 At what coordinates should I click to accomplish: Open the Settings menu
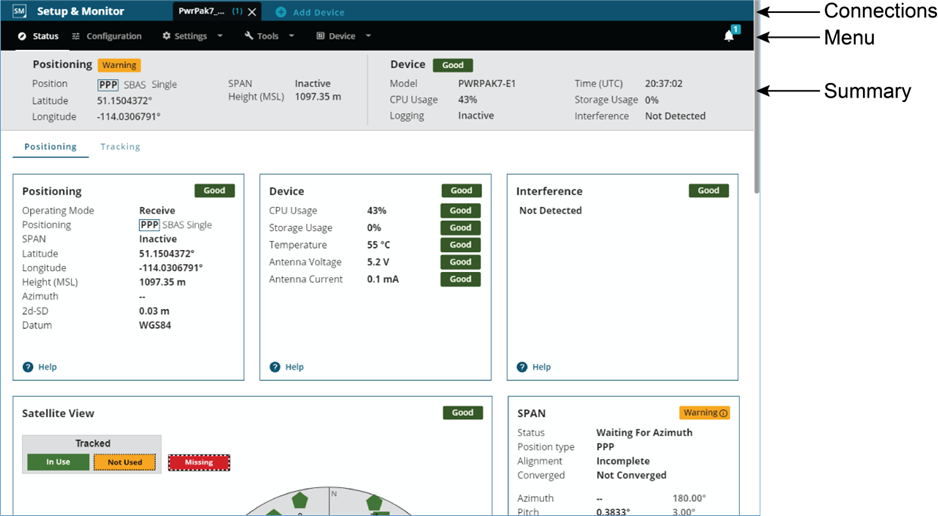(192, 36)
